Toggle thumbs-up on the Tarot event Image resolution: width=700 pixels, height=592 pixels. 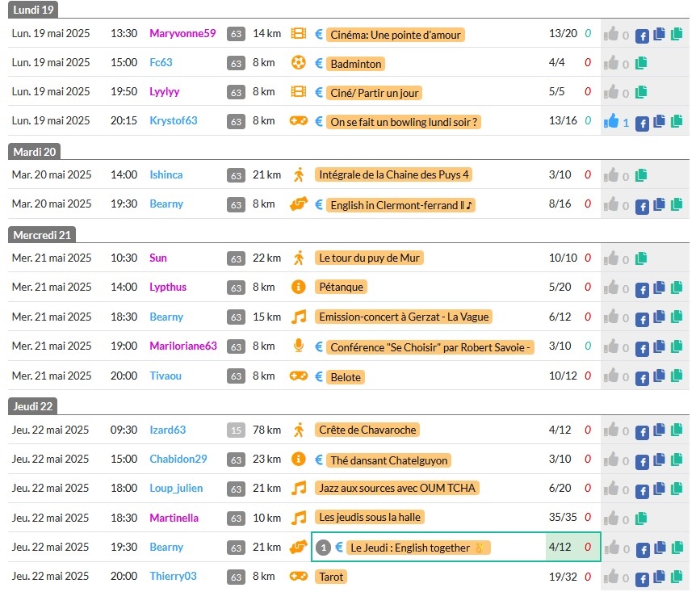coord(612,577)
